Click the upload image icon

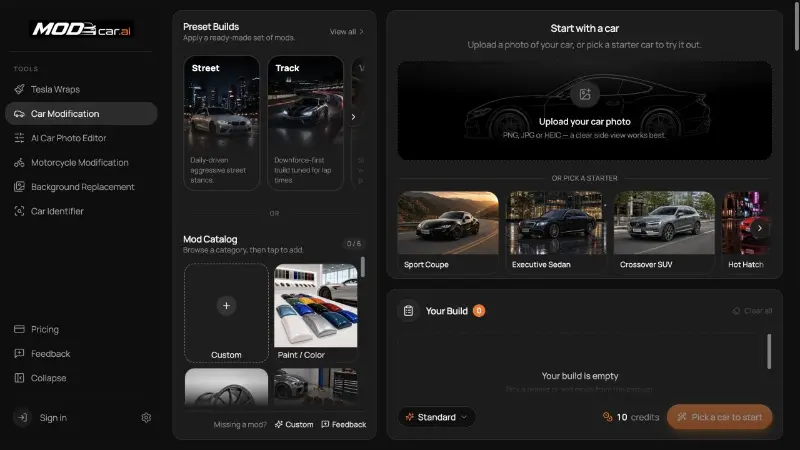[585, 94]
